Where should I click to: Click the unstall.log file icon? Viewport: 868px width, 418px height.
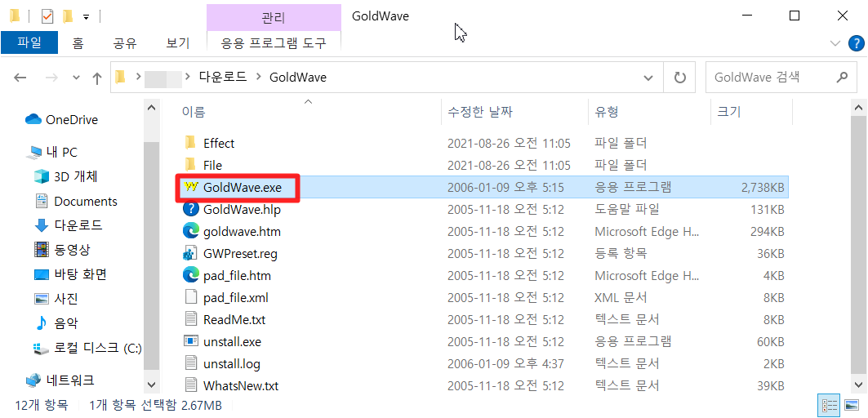[191, 364]
